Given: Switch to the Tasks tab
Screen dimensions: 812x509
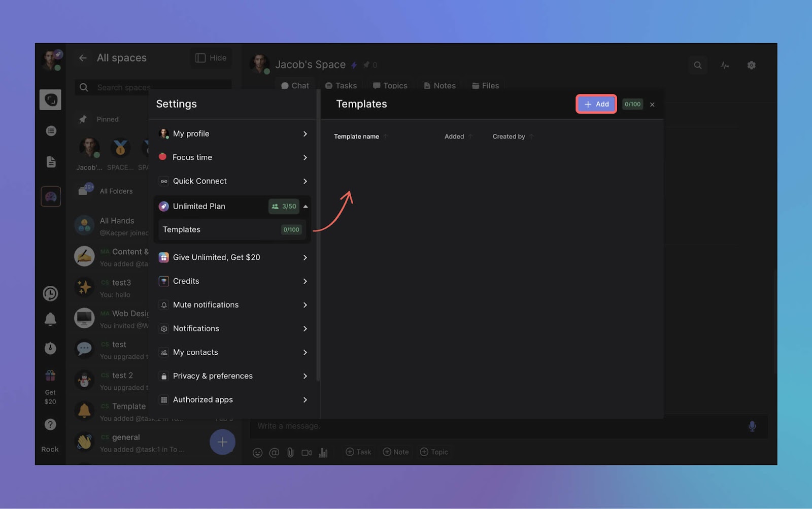Looking at the screenshot, I should point(341,86).
